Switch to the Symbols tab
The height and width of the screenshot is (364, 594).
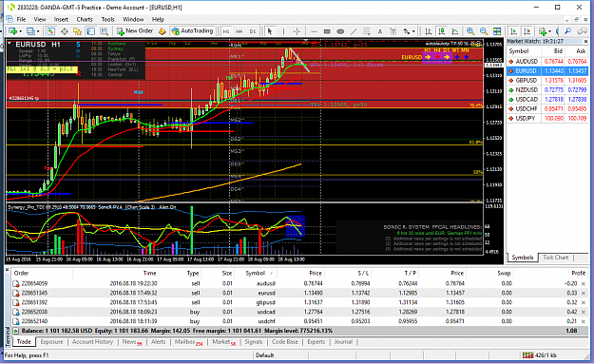click(523, 258)
